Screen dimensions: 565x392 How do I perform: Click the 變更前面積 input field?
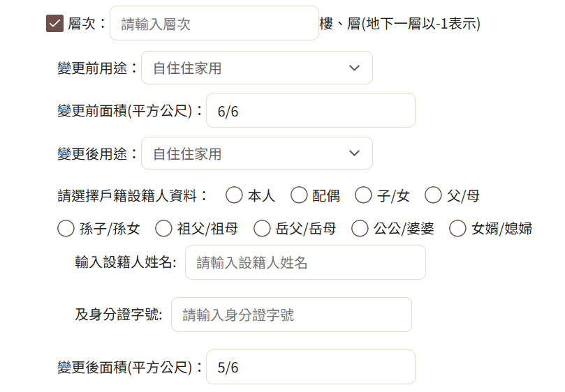pyautogui.click(x=310, y=111)
